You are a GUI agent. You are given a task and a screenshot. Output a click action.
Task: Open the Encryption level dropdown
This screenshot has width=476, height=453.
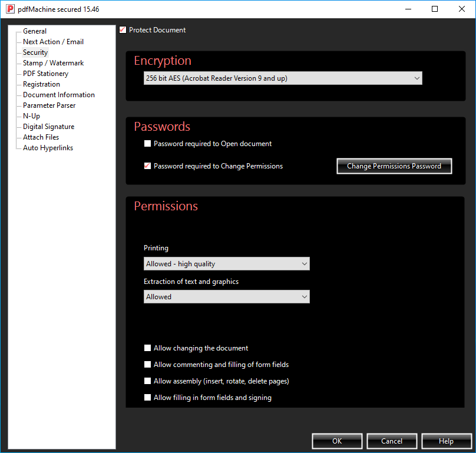tap(283, 78)
